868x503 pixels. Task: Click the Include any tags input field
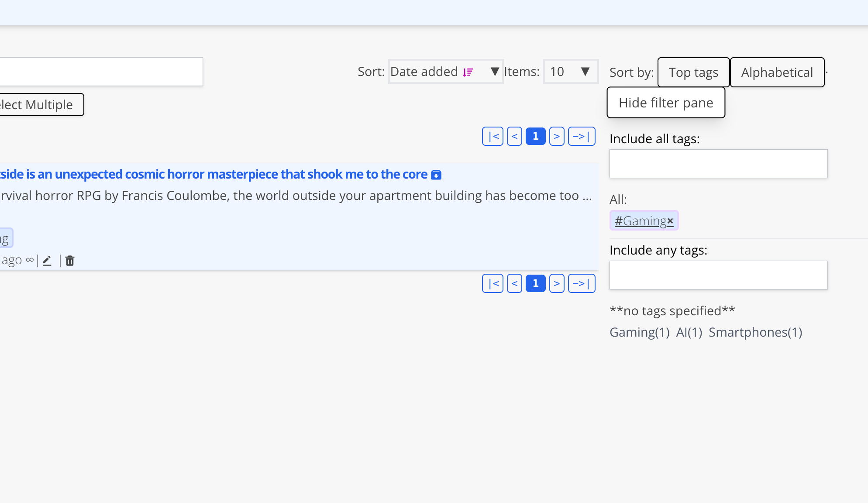pyautogui.click(x=718, y=275)
